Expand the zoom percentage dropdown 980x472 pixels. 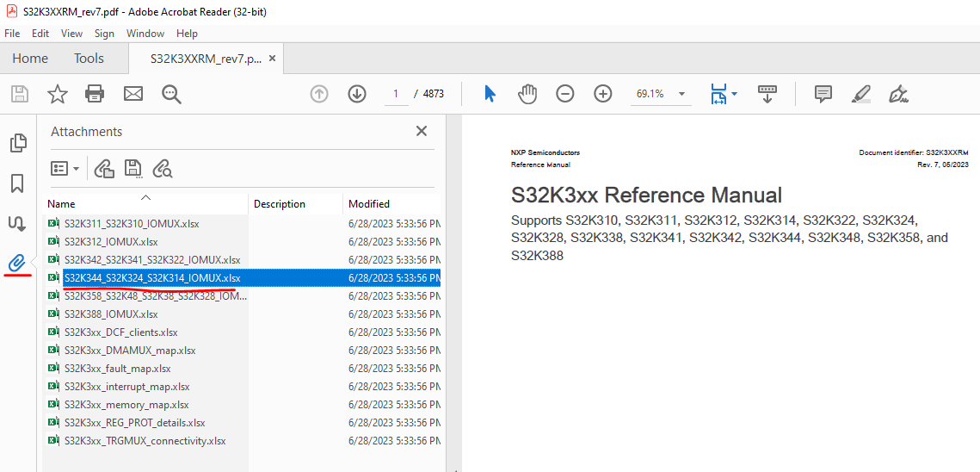682,94
